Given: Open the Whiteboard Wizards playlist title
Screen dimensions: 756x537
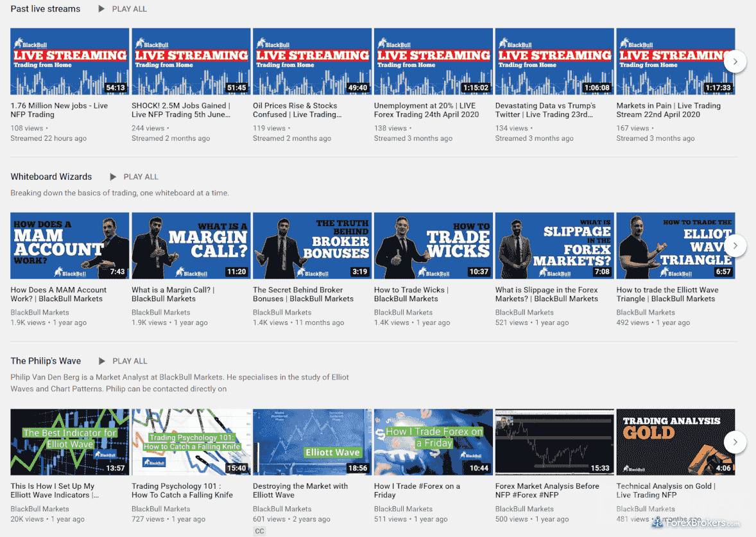Looking at the screenshot, I should click(51, 177).
